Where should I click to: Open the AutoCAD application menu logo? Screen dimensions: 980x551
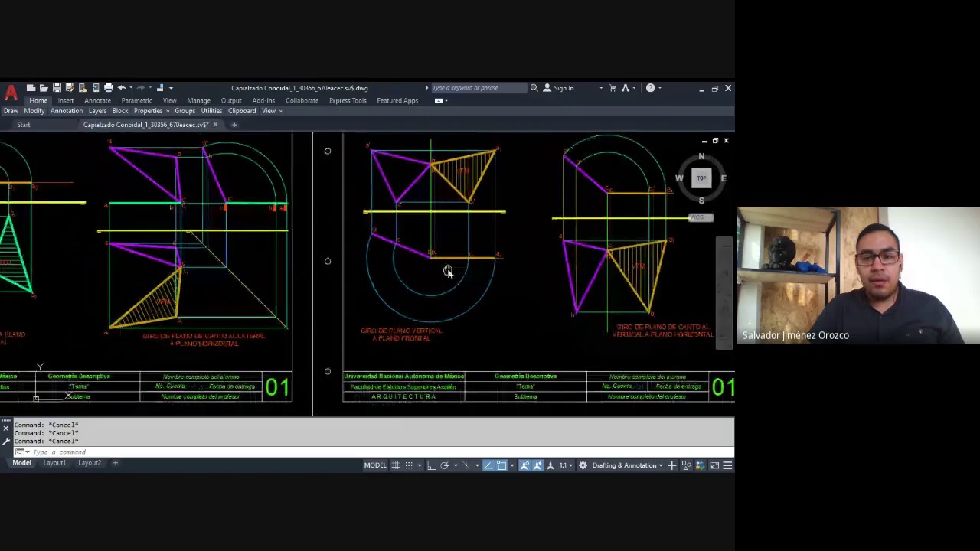pyautogui.click(x=11, y=93)
